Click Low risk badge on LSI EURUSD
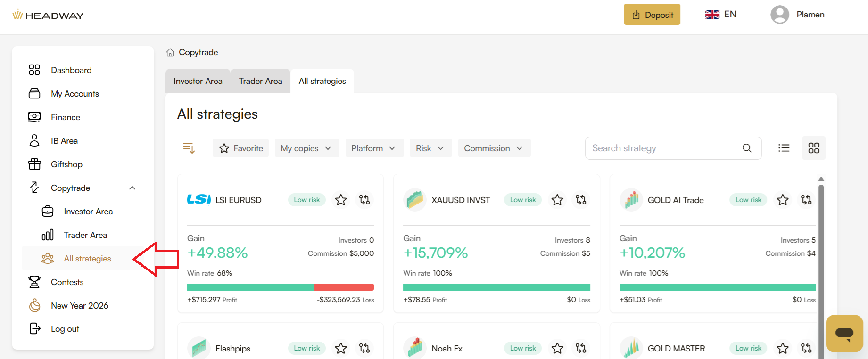Screen dimensions: 868x359 [x=307, y=200]
